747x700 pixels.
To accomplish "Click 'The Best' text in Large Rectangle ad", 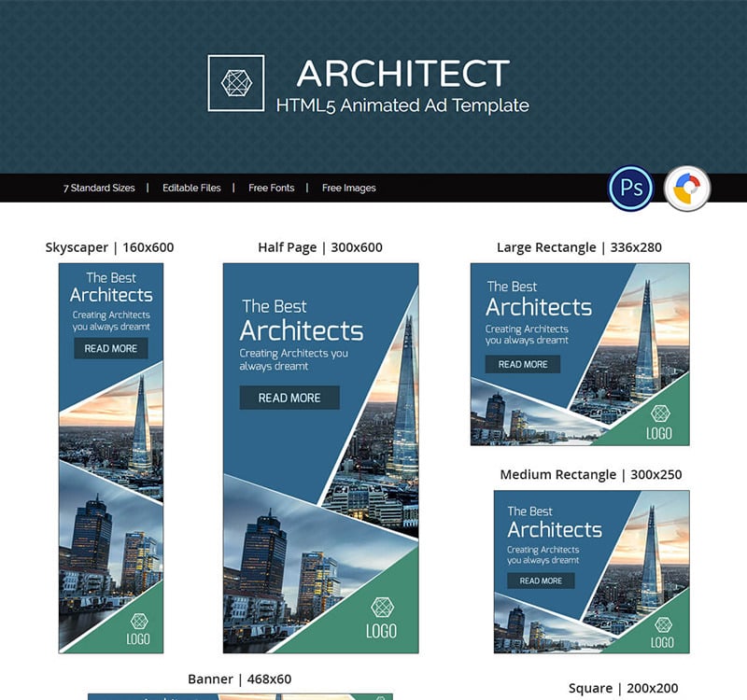I will coord(512,287).
